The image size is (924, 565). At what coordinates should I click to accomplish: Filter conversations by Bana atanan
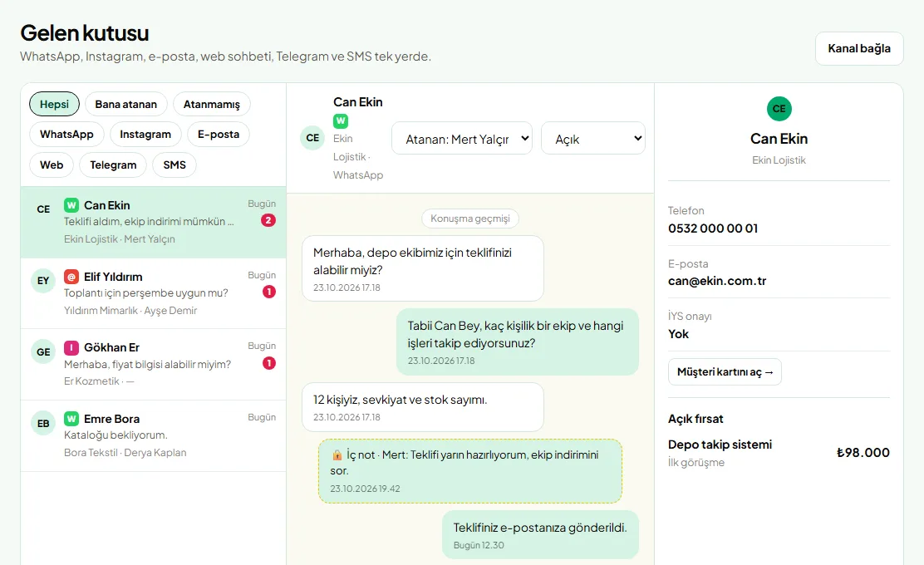pos(126,105)
